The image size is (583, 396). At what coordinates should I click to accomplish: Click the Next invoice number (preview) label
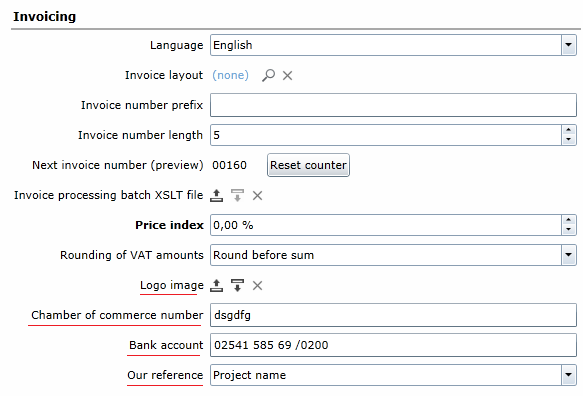coord(117,165)
